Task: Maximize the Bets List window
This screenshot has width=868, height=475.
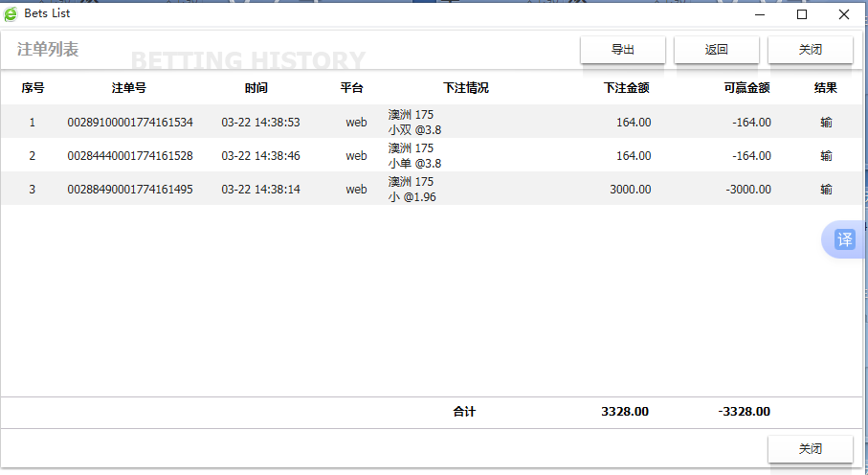Action: tap(802, 14)
